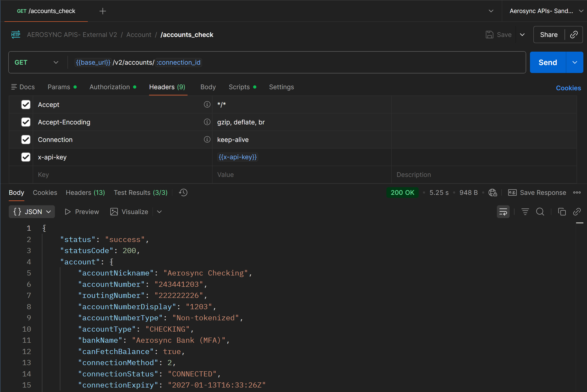Show info for Accept-Encoding header
The height and width of the screenshot is (392, 587).
(x=207, y=122)
